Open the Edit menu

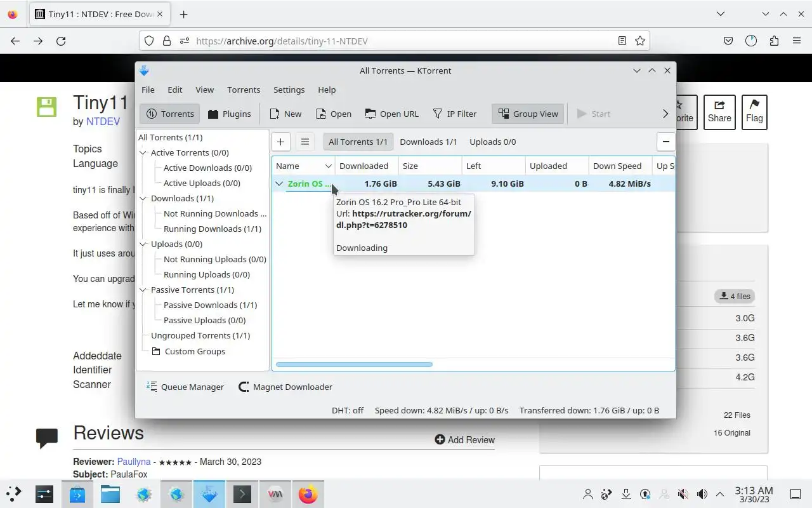point(174,90)
